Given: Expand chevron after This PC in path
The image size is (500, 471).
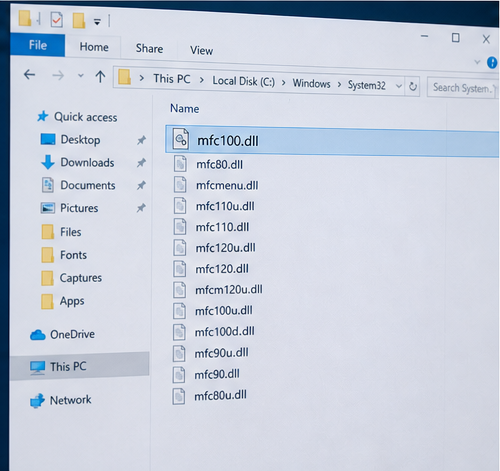Looking at the screenshot, I should [201, 80].
